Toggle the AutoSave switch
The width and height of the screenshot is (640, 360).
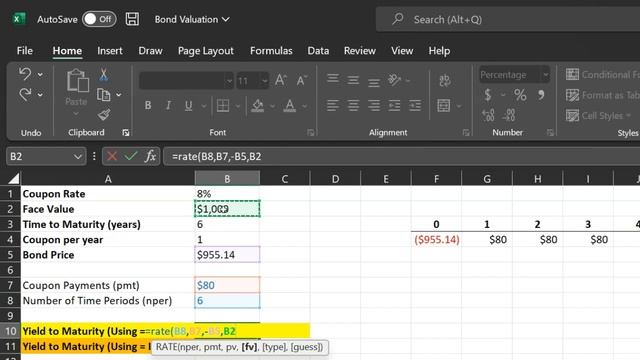click(99, 19)
